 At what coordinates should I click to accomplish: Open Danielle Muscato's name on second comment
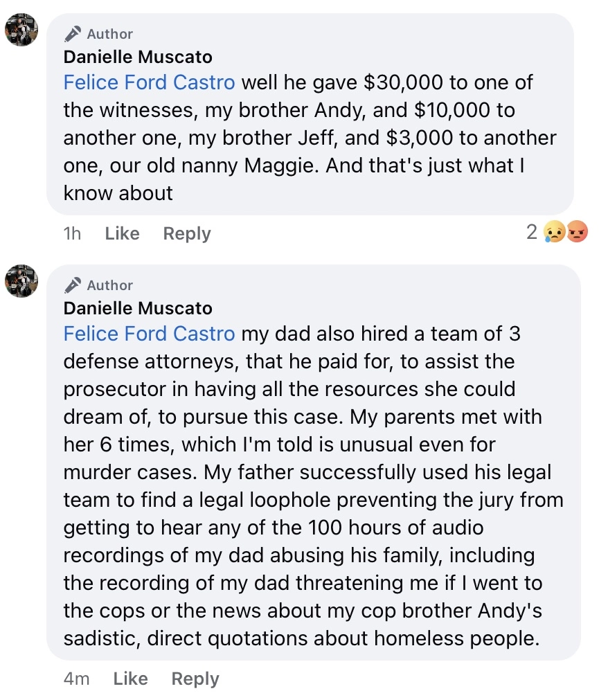click(x=138, y=309)
